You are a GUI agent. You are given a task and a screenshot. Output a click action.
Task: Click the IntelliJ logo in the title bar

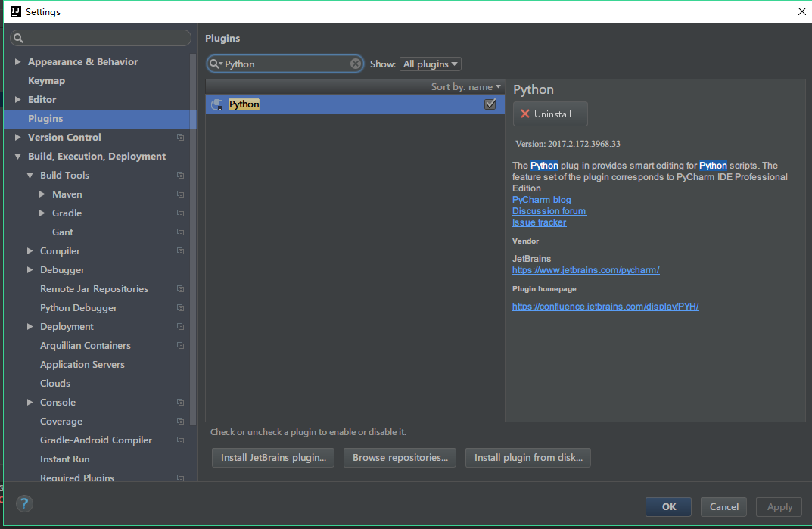pyautogui.click(x=16, y=11)
